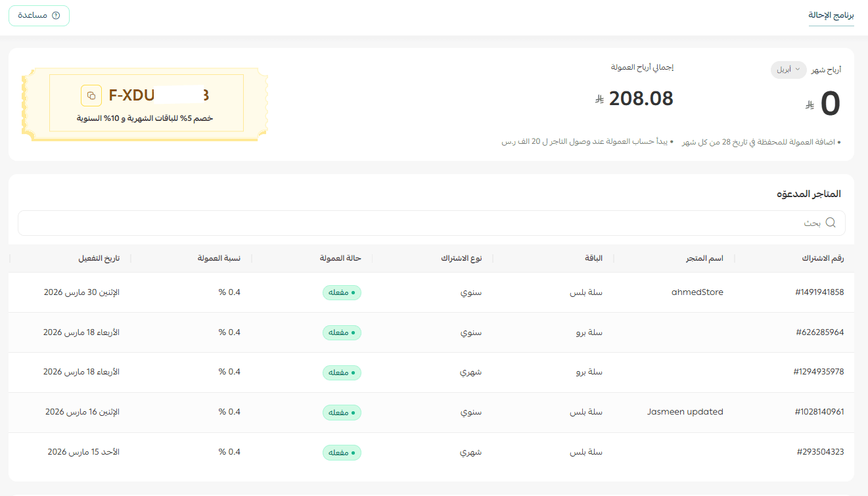Select the ahmedStore store name
This screenshot has height=496, width=868.
[698, 292]
